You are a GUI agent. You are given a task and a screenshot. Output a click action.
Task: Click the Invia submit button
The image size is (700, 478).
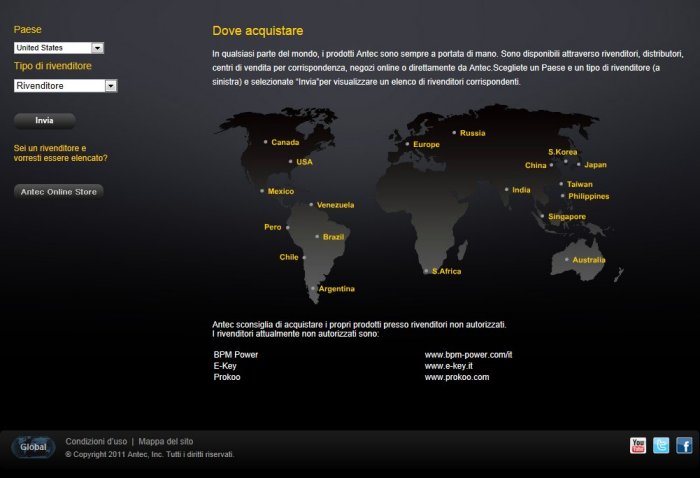pos(45,121)
